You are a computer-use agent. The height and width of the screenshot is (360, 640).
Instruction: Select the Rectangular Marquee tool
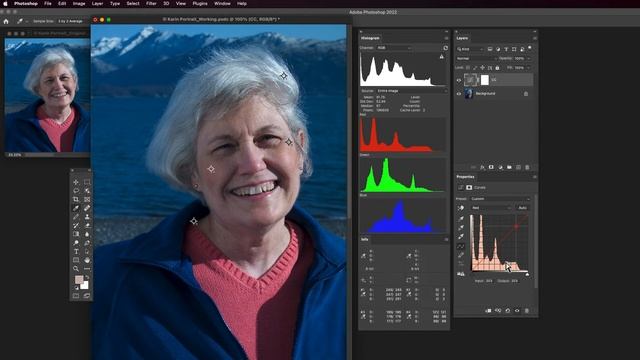[87, 182]
